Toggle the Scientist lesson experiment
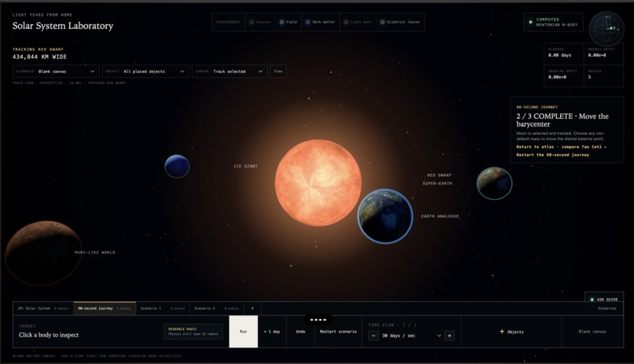This screenshot has height=364, width=634. [x=400, y=22]
